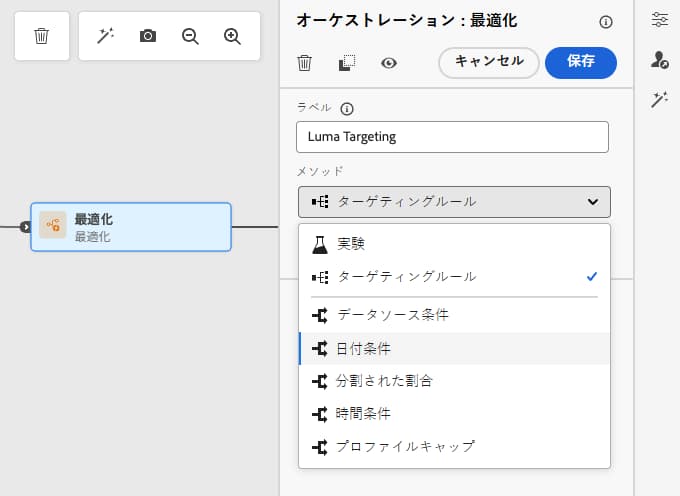Click the キャンセル button
The image size is (680, 496).
[x=489, y=62]
